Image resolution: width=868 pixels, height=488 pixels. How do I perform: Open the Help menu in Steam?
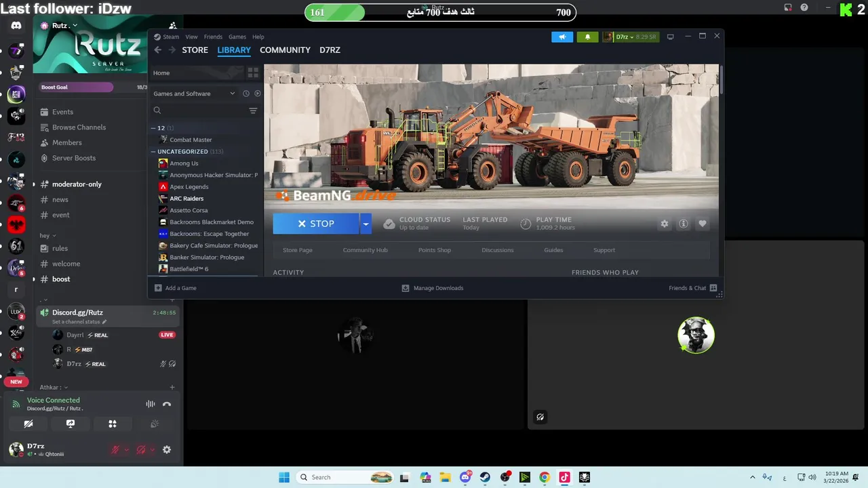(258, 37)
